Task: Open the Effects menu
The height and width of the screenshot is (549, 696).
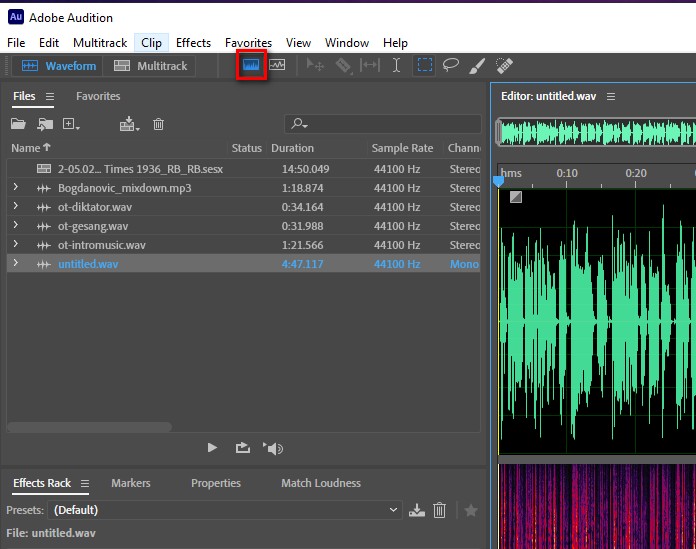Action: [193, 43]
